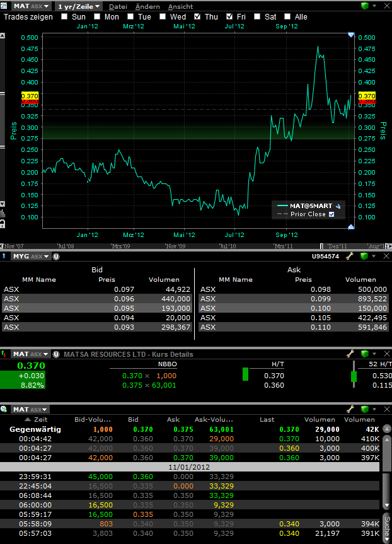The image size is (392, 544).
Task: Open wrench configure icon in time-and-sales panel
Action: click(x=350, y=409)
